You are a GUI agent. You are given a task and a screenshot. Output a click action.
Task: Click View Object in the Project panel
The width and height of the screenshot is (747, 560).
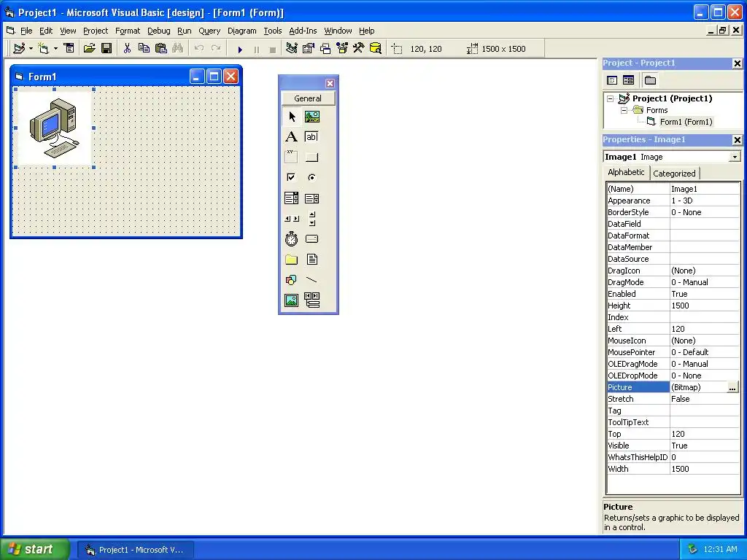pyautogui.click(x=628, y=80)
